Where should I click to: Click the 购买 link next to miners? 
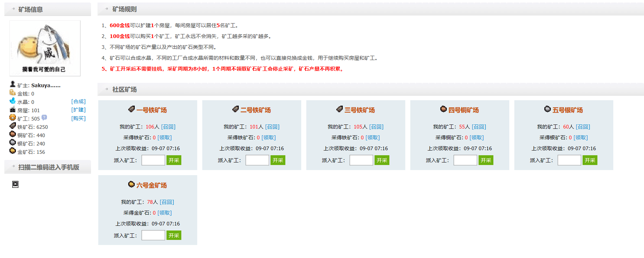(78, 118)
